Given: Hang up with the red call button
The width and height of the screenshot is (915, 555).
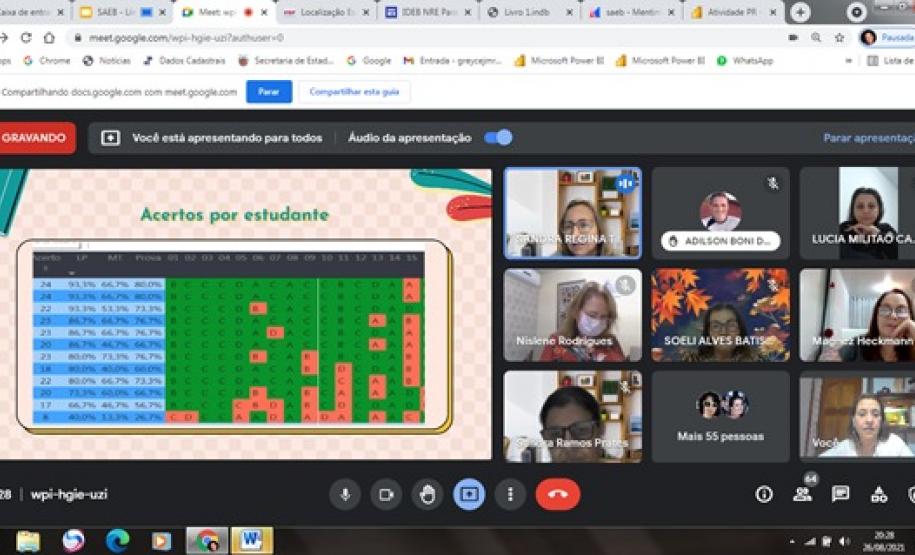Looking at the screenshot, I should click(557, 494).
